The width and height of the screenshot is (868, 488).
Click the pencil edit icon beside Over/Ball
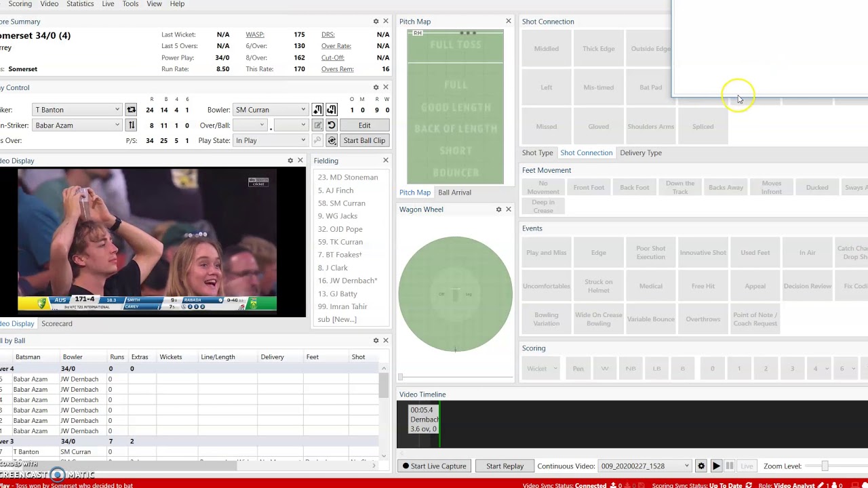[x=317, y=125]
